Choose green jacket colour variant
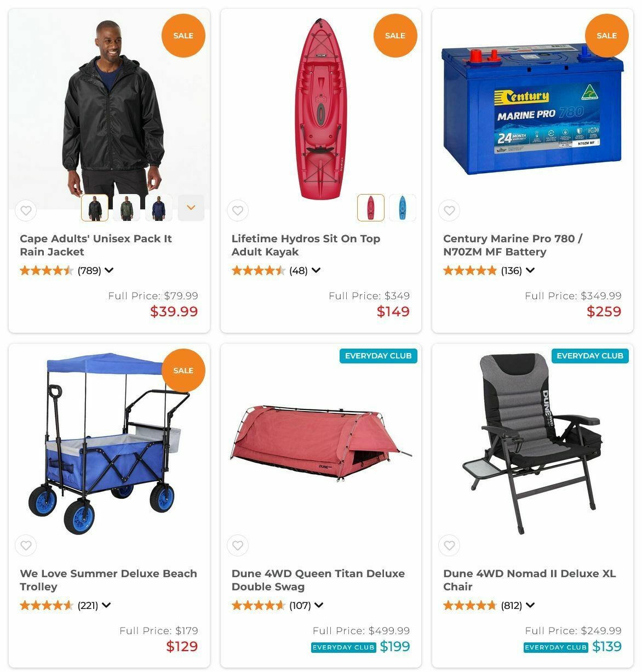Viewport: 642px width, 672px height. tap(127, 208)
